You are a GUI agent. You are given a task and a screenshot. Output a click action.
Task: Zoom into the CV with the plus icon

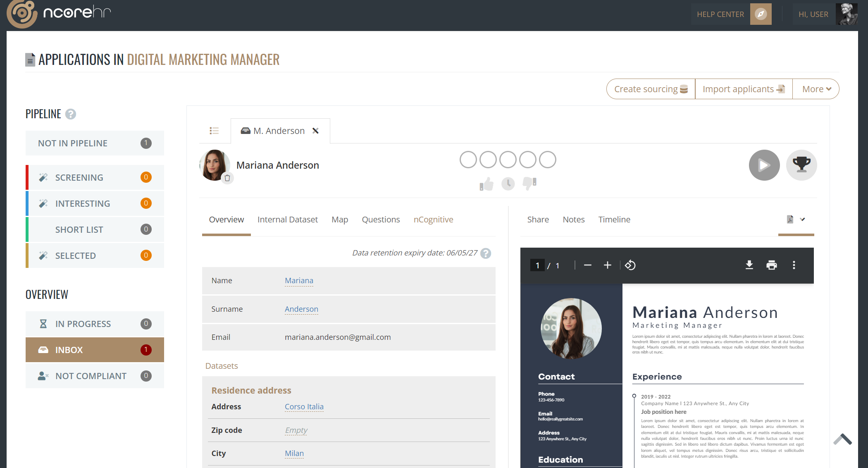(x=607, y=265)
